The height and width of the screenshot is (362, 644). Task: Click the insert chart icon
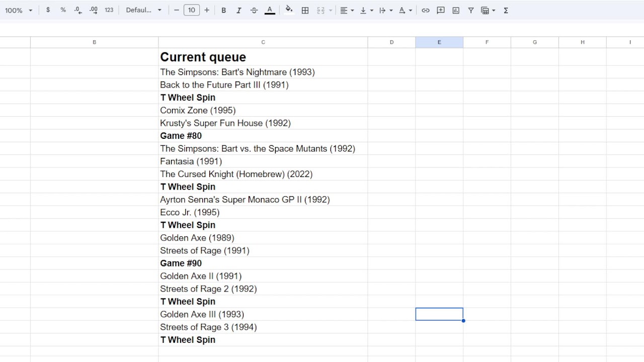(456, 10)
